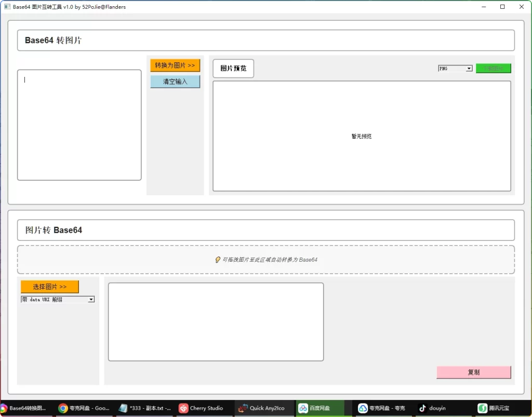
Task: Open Cherry Studio from the taskbar
Action: point(203,408)
